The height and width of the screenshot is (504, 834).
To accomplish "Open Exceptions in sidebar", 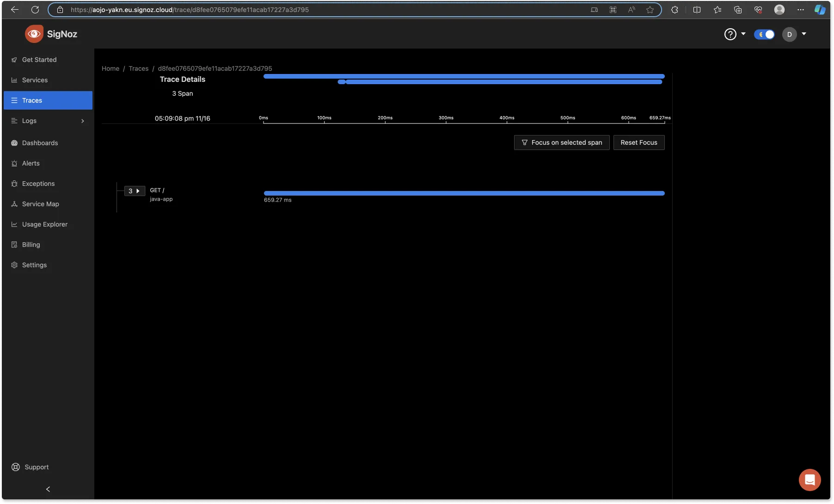I will pos(48,184).
